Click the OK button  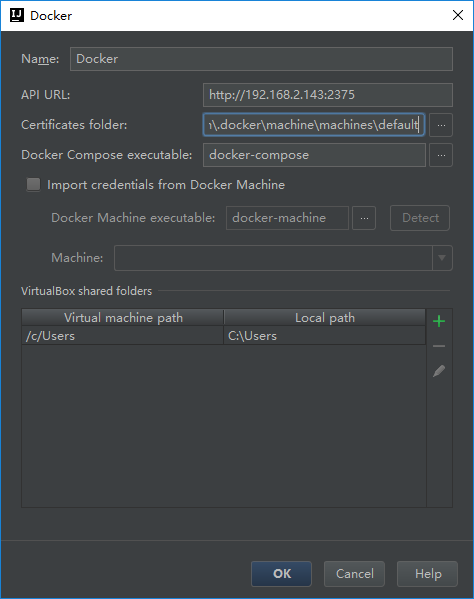[281, 574]
